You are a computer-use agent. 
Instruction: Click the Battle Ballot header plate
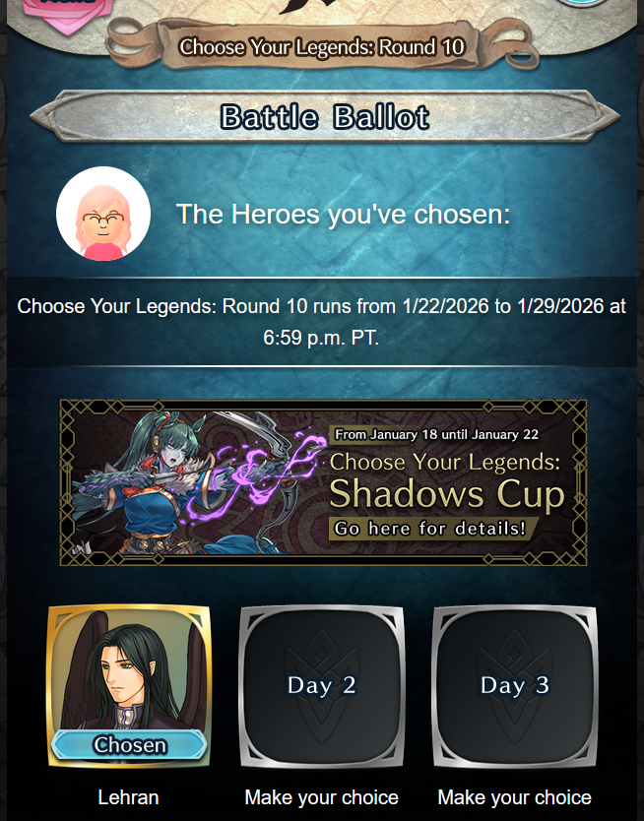coord(325,116)
